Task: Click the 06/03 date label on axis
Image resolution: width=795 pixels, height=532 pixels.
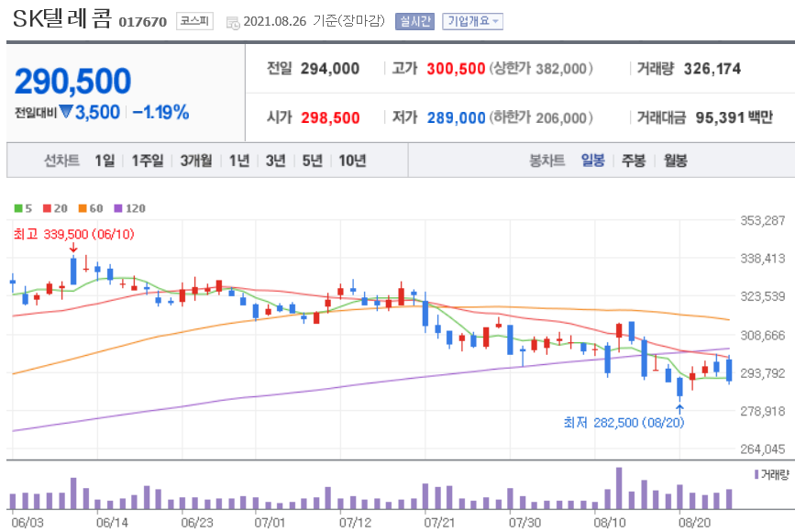Action: (x=28, y=522)
